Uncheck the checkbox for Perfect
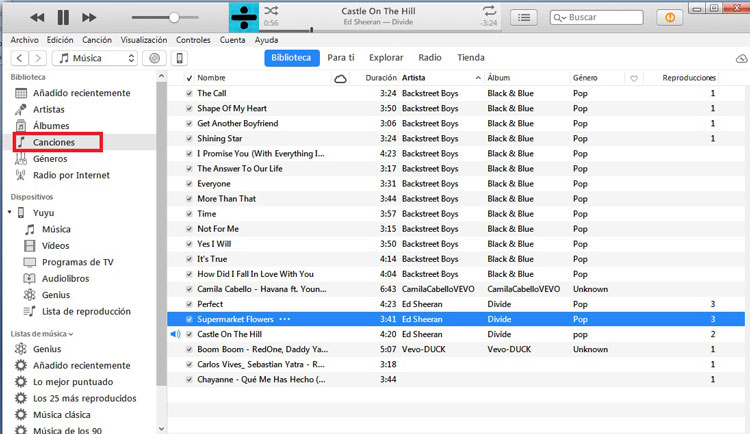Image resolution: width=750 pixels, height=434 pixels. (189, 304)
